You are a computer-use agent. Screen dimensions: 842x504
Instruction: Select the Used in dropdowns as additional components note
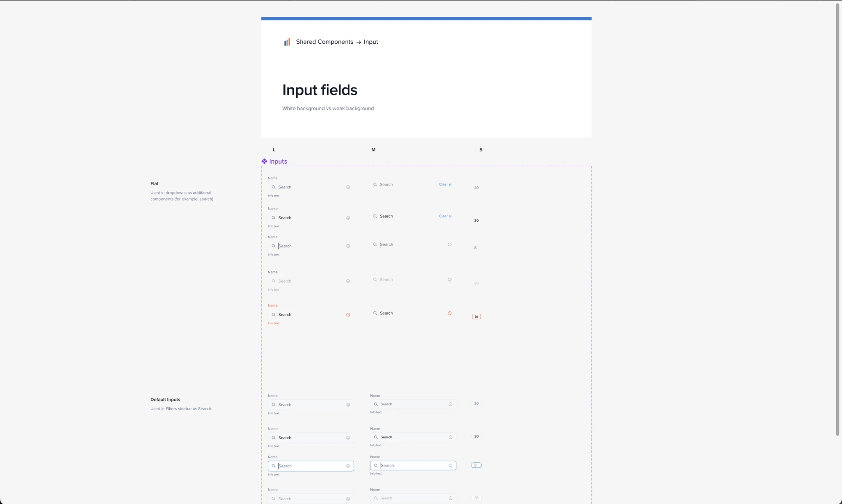(182, 196)
